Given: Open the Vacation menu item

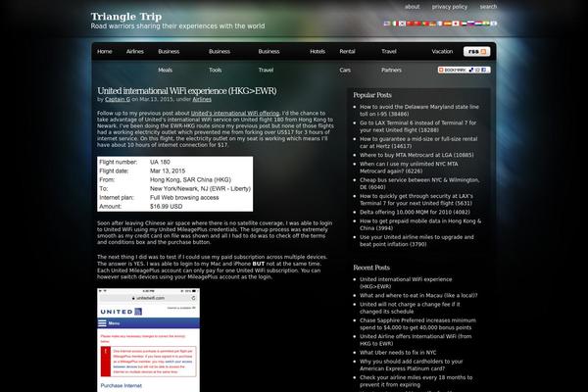Looking at the screenshot, I should [x=442, y=51].
